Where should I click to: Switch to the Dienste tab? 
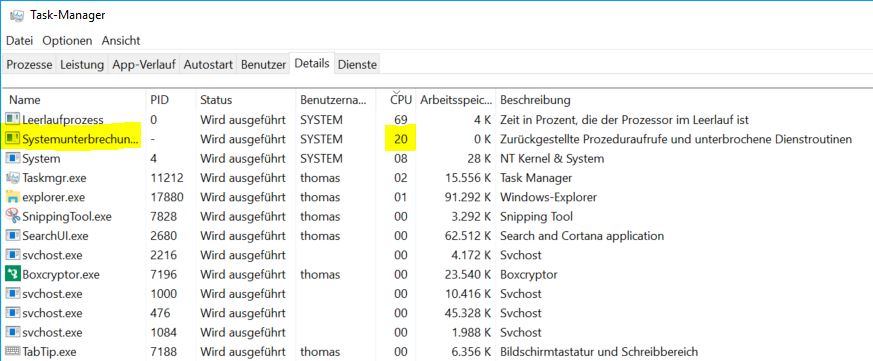coord(357,65)
